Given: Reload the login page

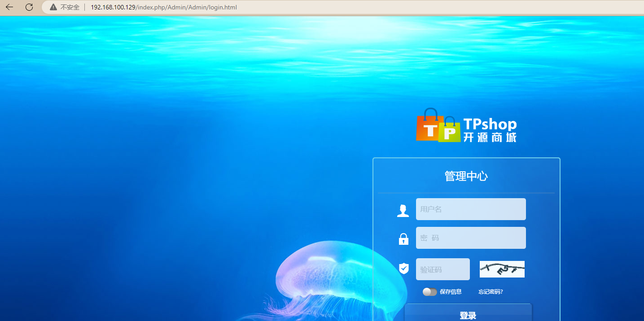Looking at the screenshot, I should click(x=29, y=7).
